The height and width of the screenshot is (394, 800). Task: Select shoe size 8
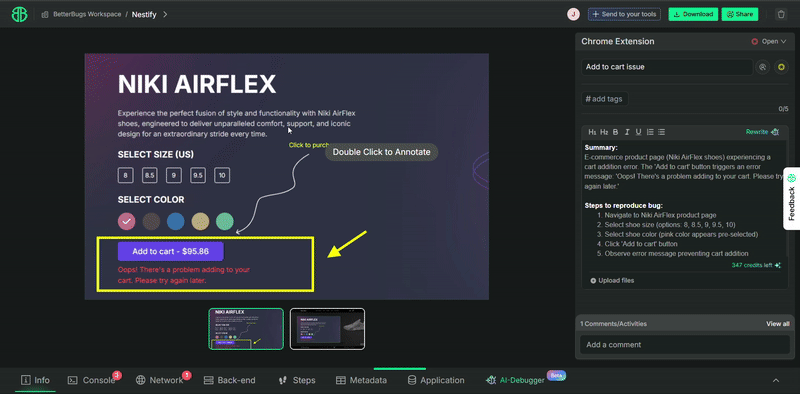click(x=126, y=176)
